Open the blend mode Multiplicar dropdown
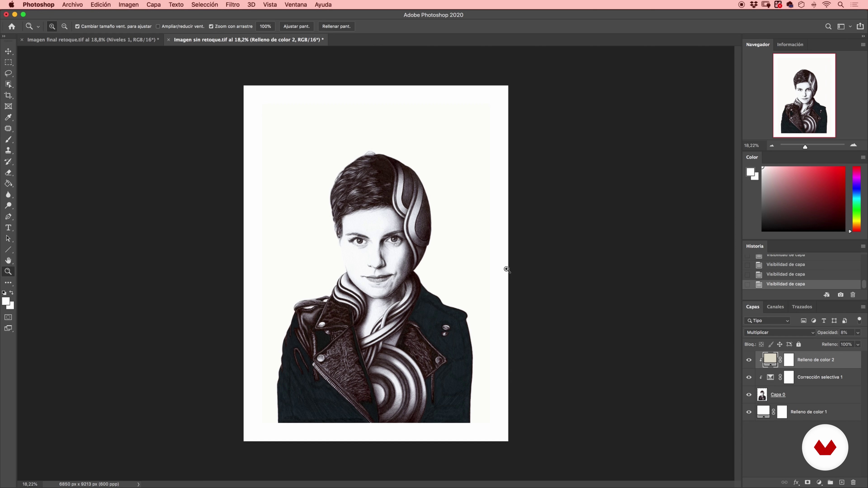 point(780,332)
